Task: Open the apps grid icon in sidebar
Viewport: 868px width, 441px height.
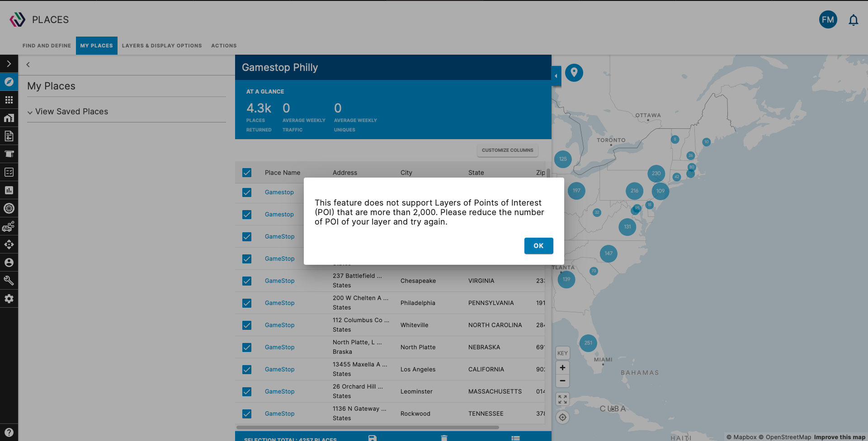Action: (9, 100)
